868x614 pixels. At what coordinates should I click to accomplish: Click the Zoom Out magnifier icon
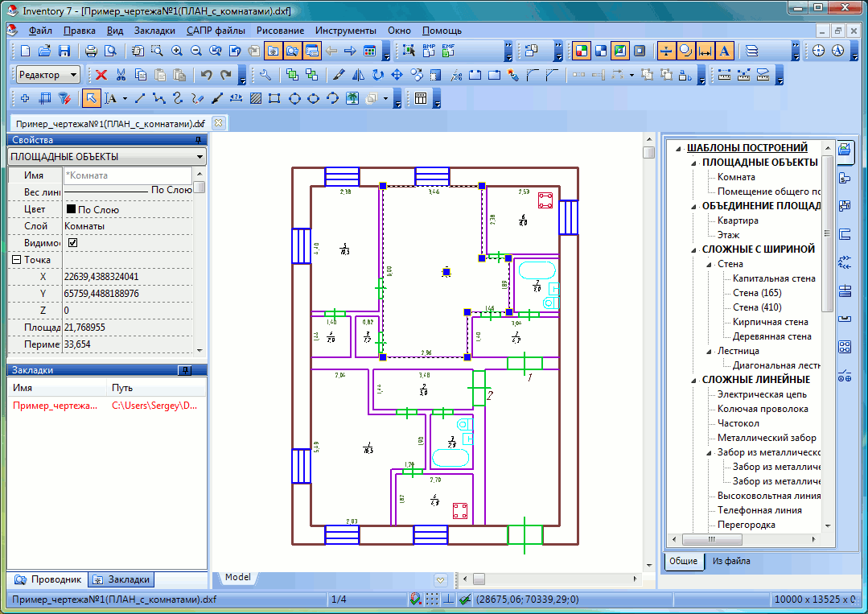point(196,51)
